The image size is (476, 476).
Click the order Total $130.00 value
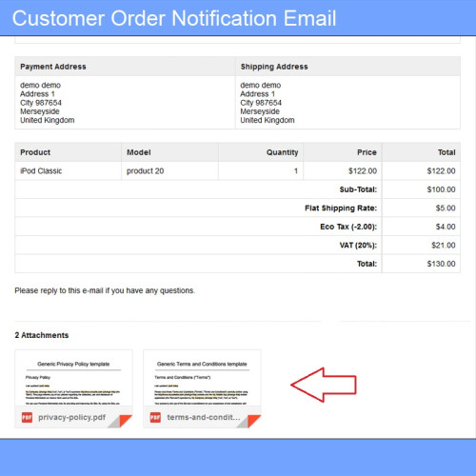441,264
